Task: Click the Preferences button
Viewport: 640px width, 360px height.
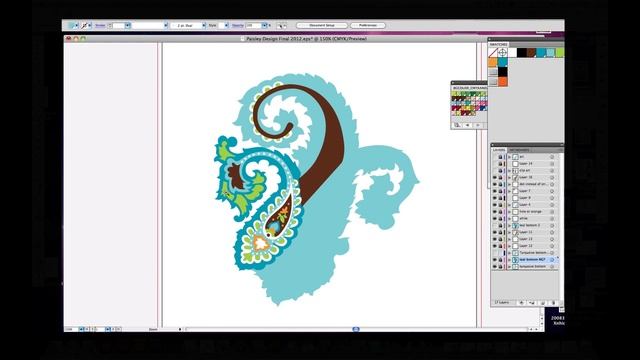Action: [x=367, y=25]
